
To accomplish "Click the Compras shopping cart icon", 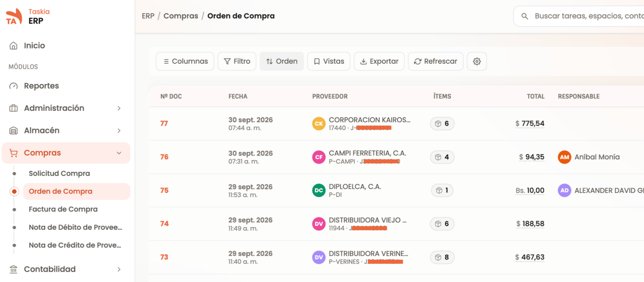I will tap(13, 153).
